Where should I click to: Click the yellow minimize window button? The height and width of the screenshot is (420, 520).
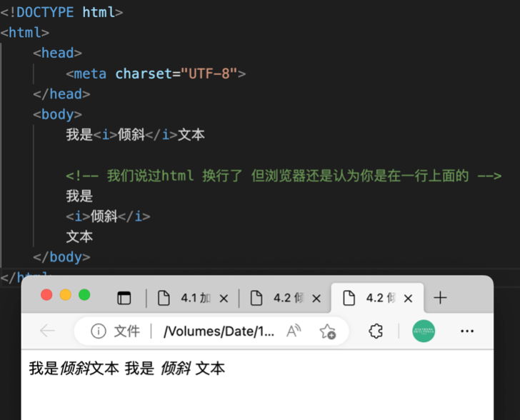65,295
